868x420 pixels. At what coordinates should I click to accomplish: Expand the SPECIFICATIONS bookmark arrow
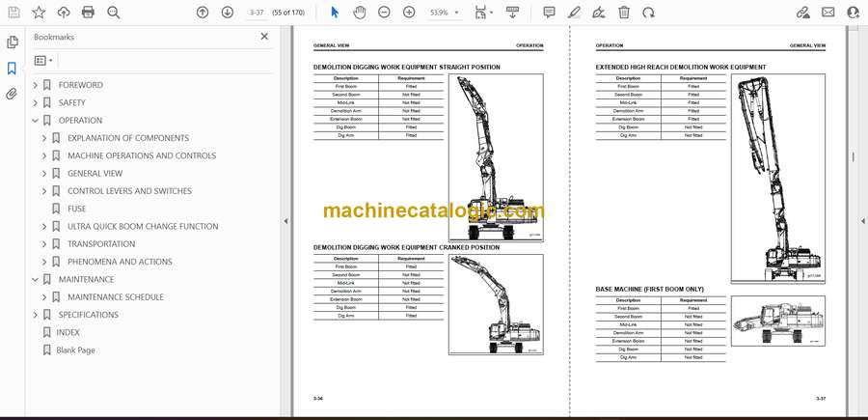pyautogui.click(x=36, y=315)
